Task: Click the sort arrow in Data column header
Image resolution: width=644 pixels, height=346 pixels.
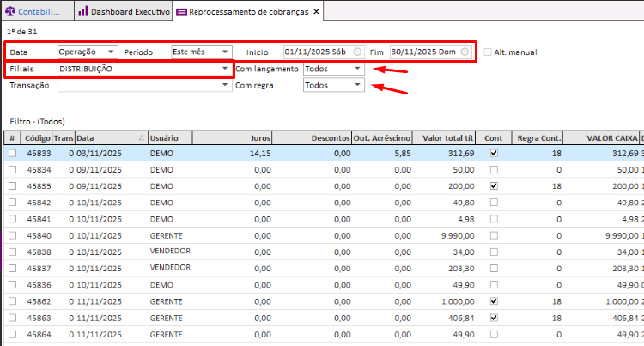Action: pos(141,137)
